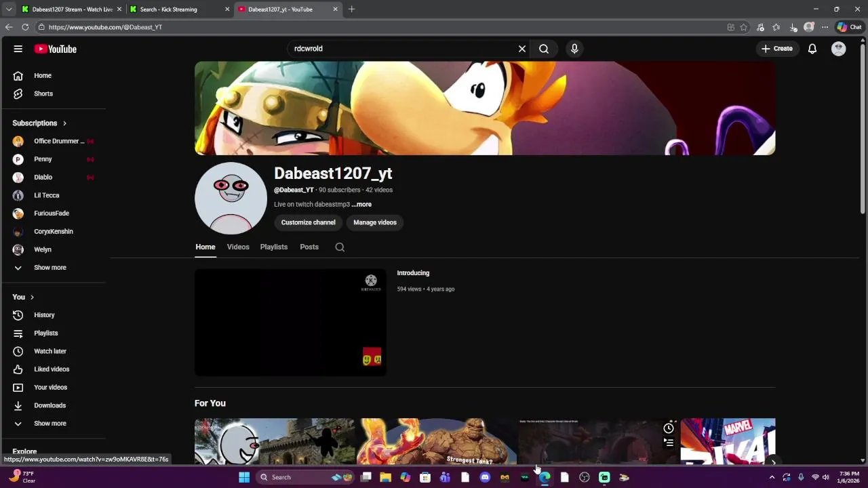This screenshot has width=868, height=488.
Task: Open the Copilot Chat button
Action: click(x=849, y=27)
